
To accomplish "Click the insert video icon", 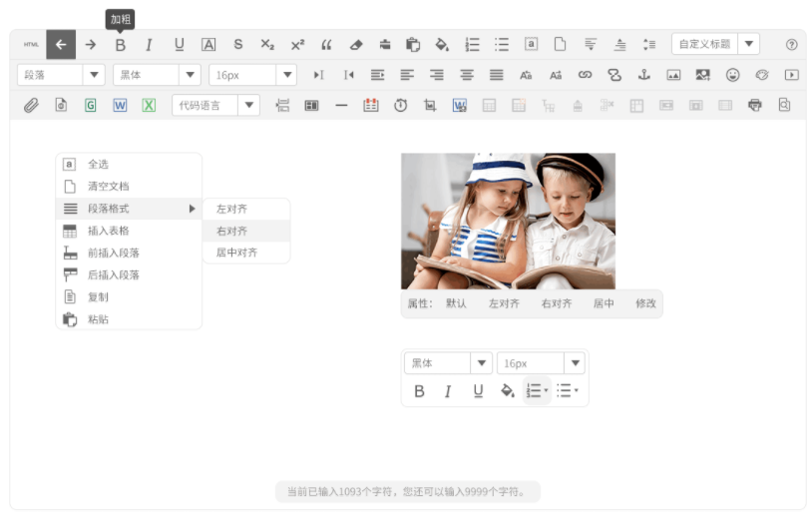I will click(791, 75).
